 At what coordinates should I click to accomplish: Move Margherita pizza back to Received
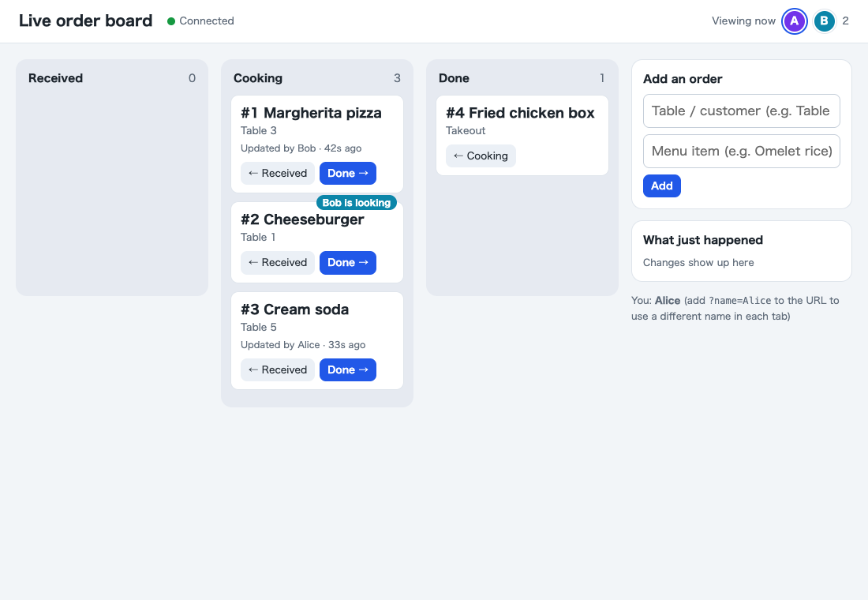pyautogui.click(x=277, y=174)
